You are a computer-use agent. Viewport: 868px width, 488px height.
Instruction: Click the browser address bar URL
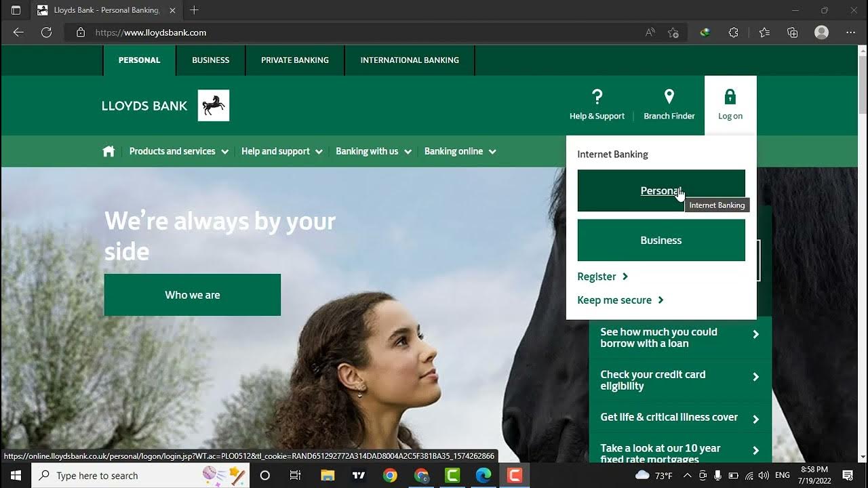[x=151, y=33]
